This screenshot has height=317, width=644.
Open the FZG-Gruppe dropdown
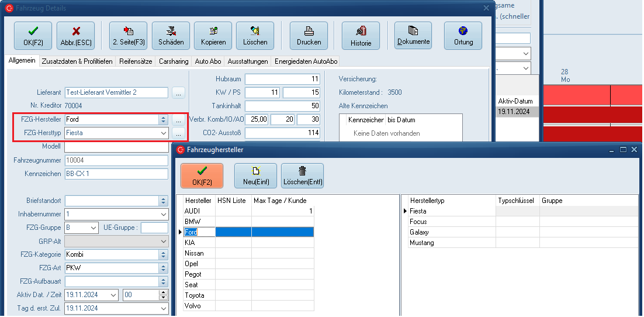pos(93,228)
